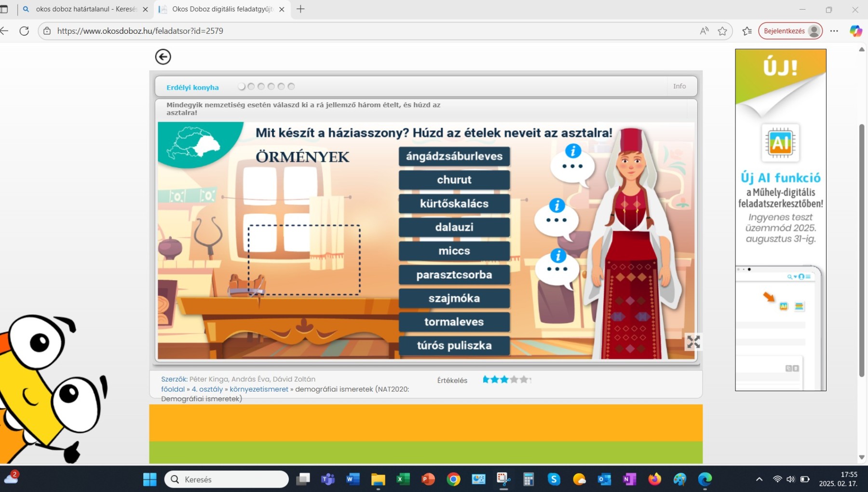Open the Copilot icon in browser toolbar
This screenshot has height=492, width=868.
pyautogui.click(x=855, y=31)
